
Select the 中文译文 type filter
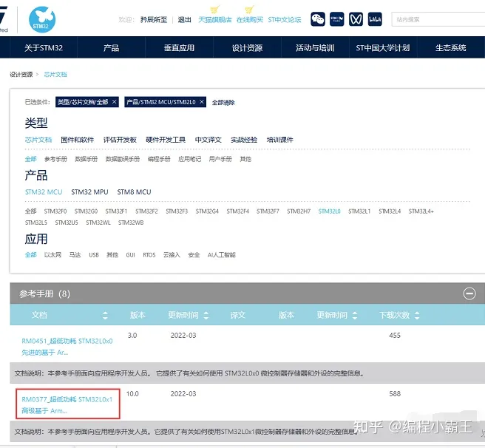coord(208,140)
